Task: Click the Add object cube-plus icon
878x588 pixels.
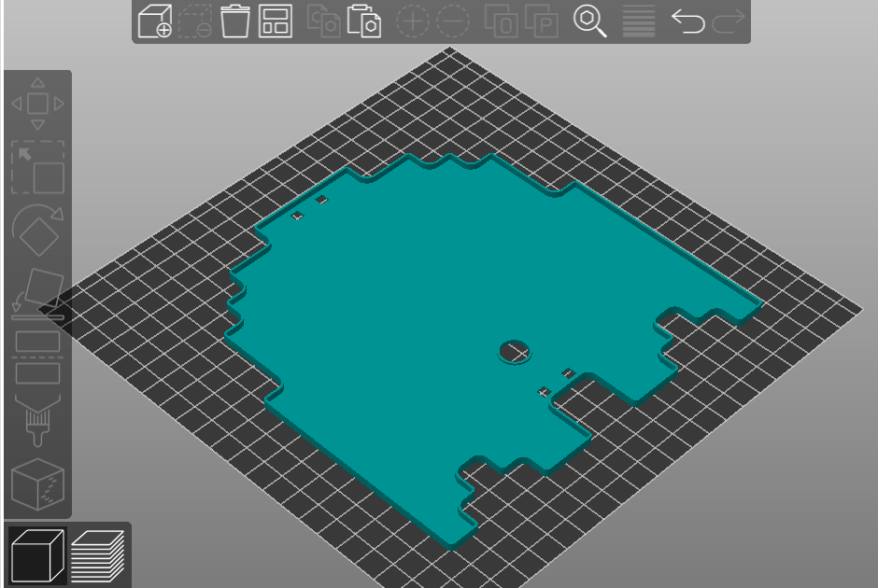Action: click(x=154, y=21)
